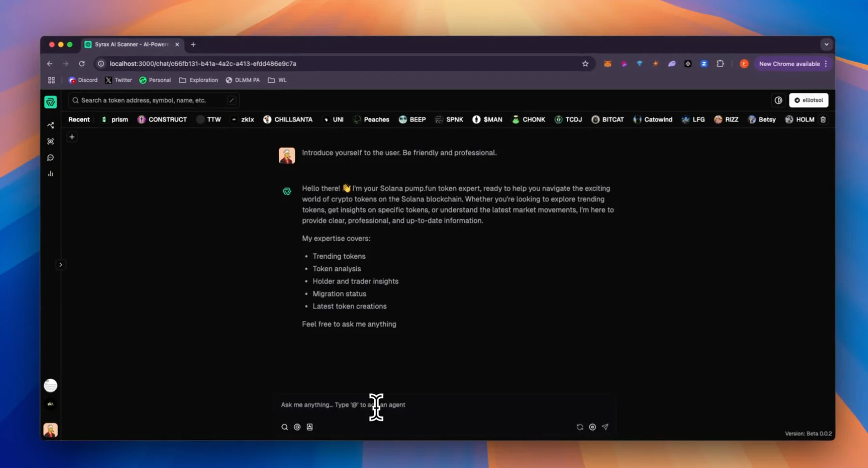Screen dimensions: 868x468
Task: Open the Exploration bookmarks folder
Action: (x=198, y=80)
